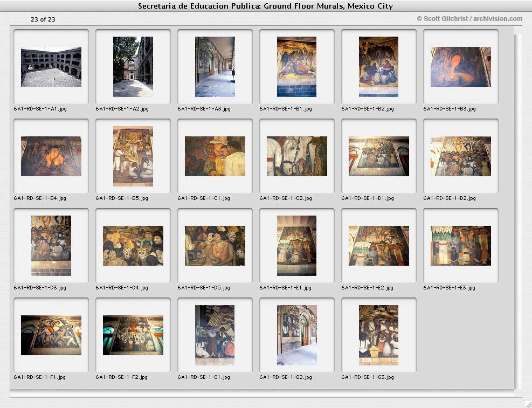
Task: Click the filename label 6A1-RD-SE-1-E3.jpg
Action: [449, 288]
